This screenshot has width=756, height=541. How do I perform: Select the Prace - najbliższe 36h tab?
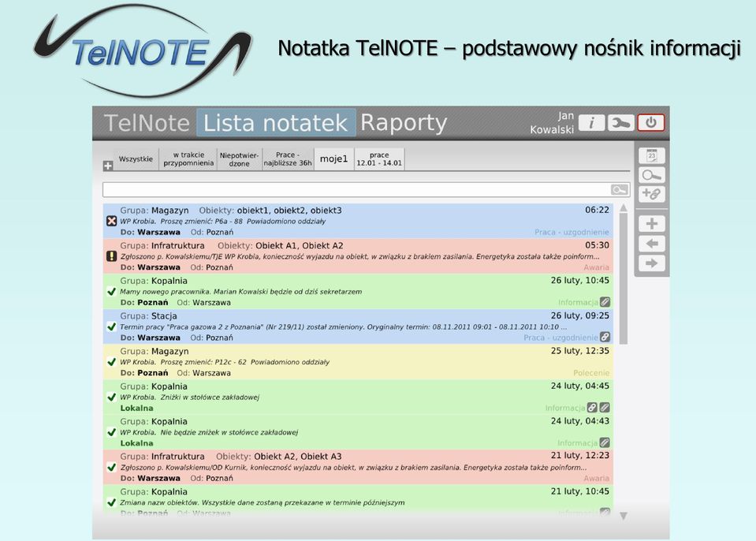pos(288,159)
